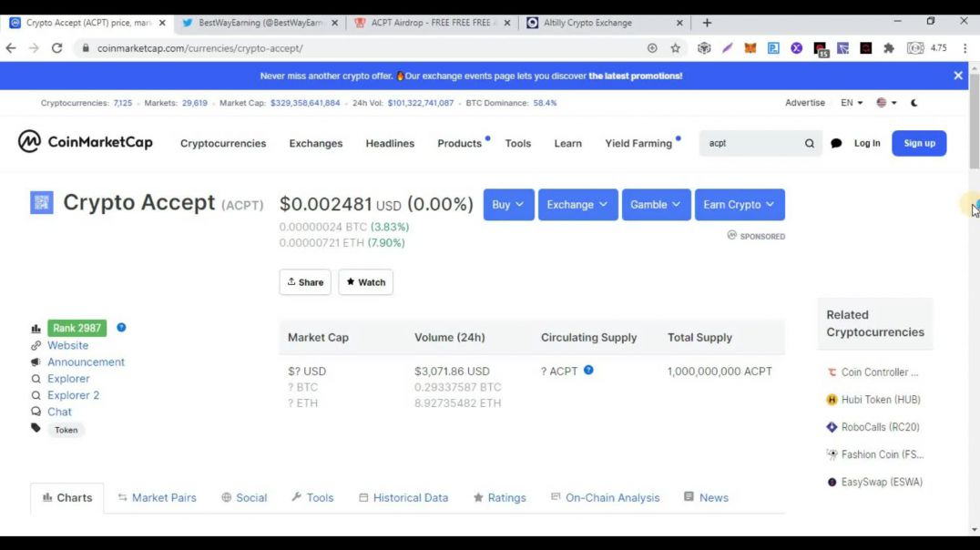Open Fashion Coin related entry

tap(875, 454)
